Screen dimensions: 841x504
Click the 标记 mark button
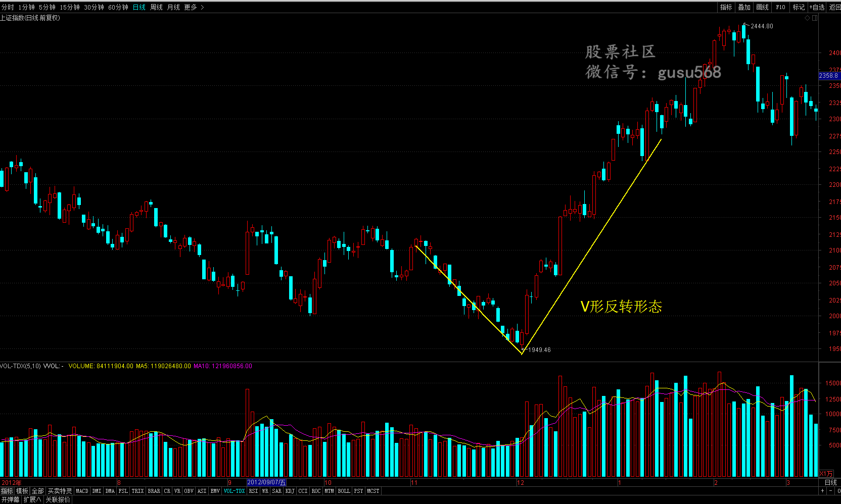pos(799,7)
